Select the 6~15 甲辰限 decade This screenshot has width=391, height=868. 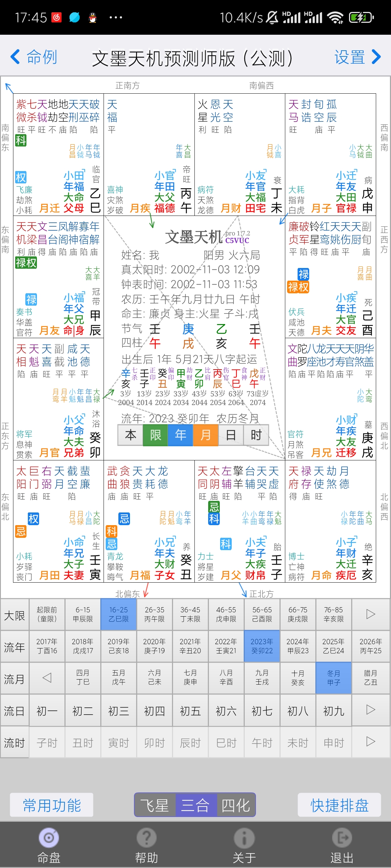[x=83, y=614]
